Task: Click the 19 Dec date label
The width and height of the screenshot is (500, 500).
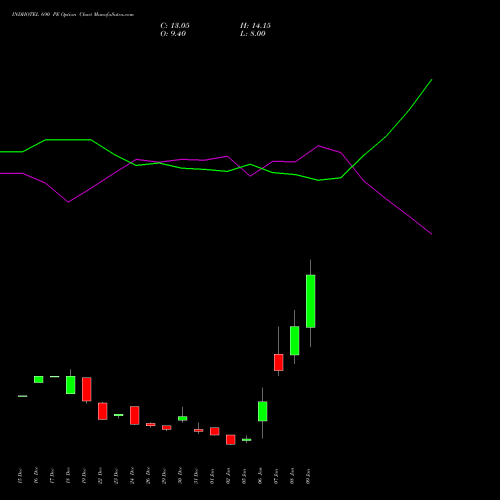Action: point(84,476)
